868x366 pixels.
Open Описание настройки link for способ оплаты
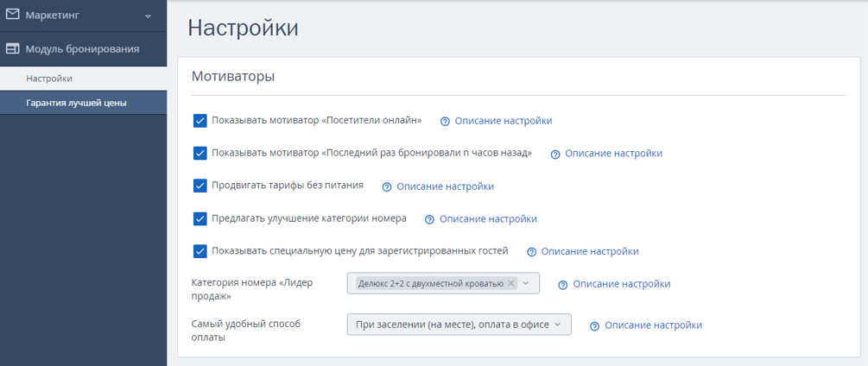pos(653,325)
